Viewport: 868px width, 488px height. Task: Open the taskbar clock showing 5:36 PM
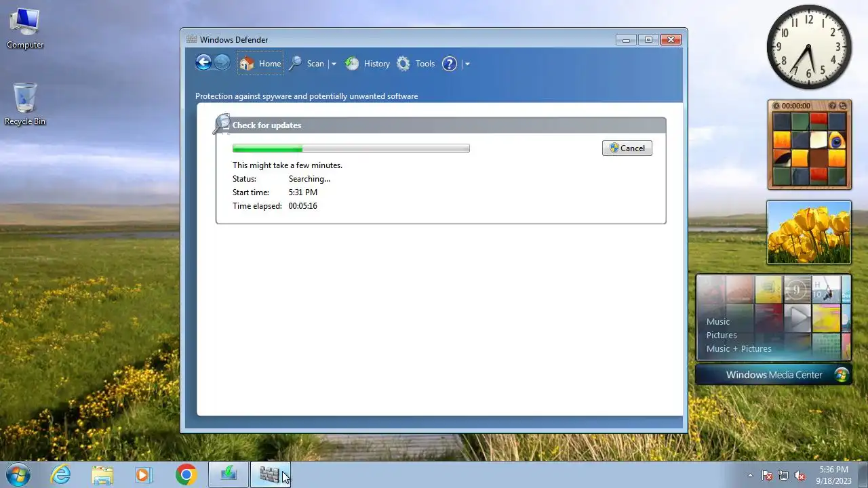point(833,474)
